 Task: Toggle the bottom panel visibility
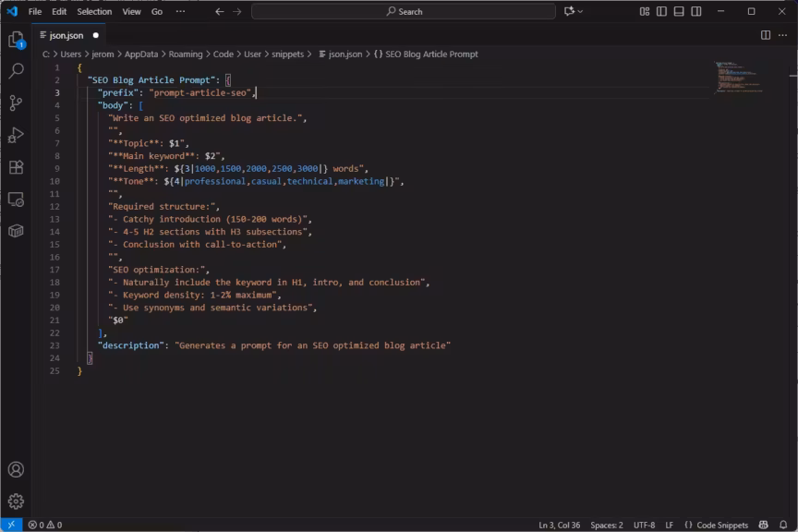pos(679,11)
